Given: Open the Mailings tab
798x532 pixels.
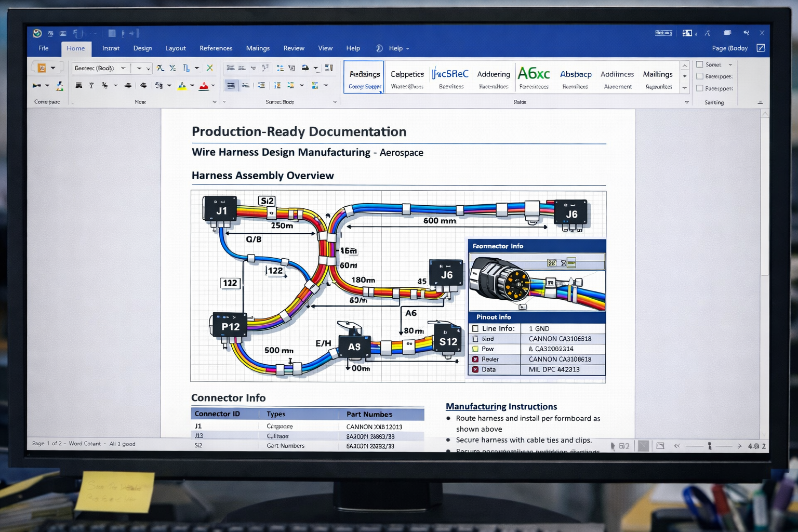Looking at the screenshot, I should point(258,48).
